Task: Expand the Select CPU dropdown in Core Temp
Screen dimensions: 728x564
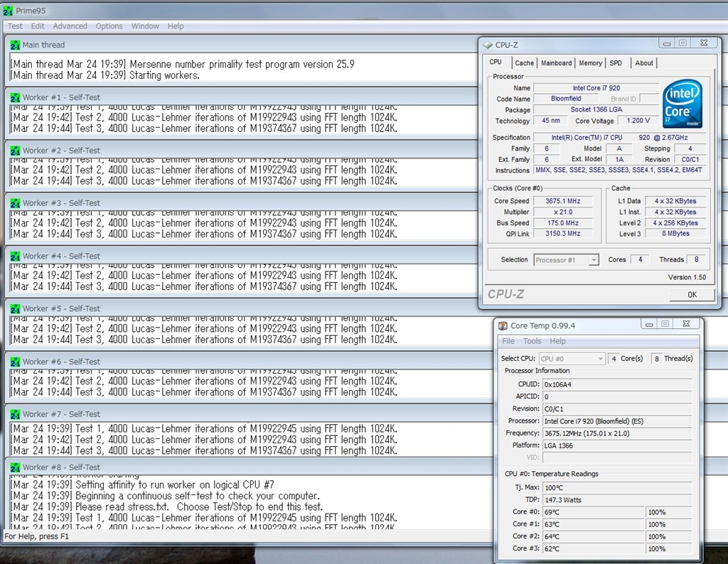Action: point(572,359)
